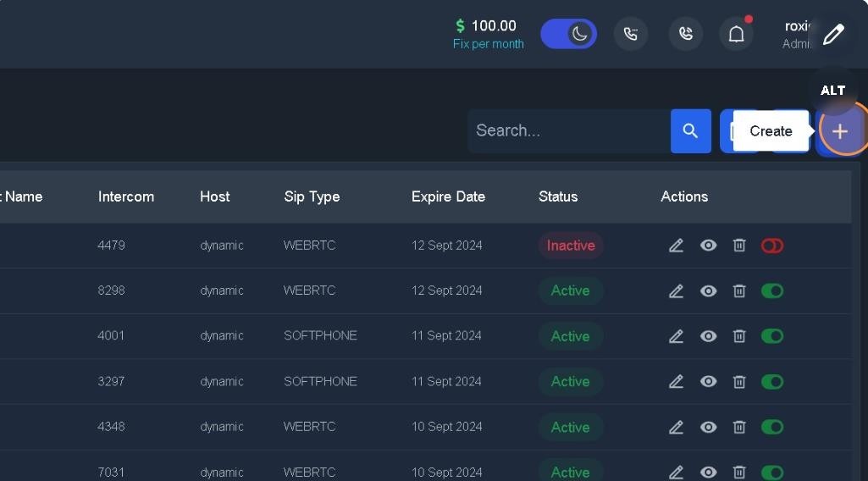Enable the inactive intercom 4479 toggle
The image size is (868, 481).
pos(771,246)
